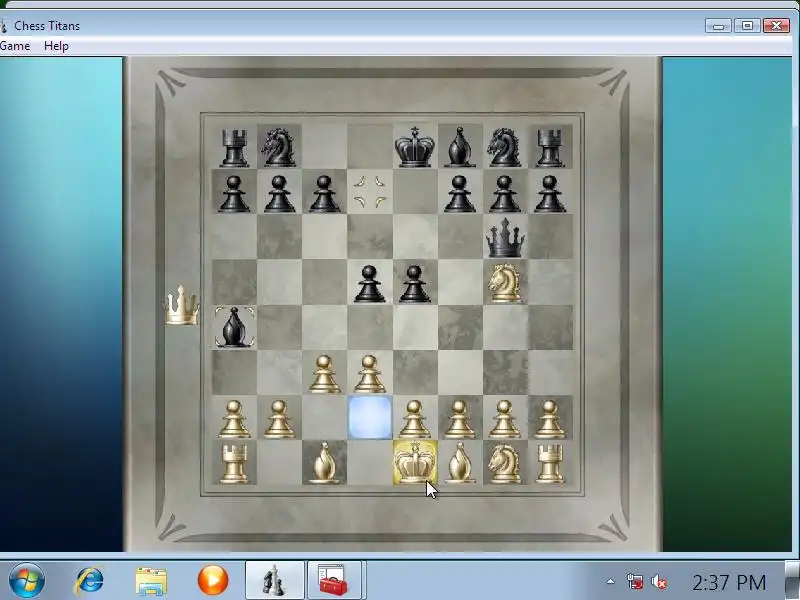The image size is (800, 600).
Task: Select the black rook on a8
Action: pos(234,148)
